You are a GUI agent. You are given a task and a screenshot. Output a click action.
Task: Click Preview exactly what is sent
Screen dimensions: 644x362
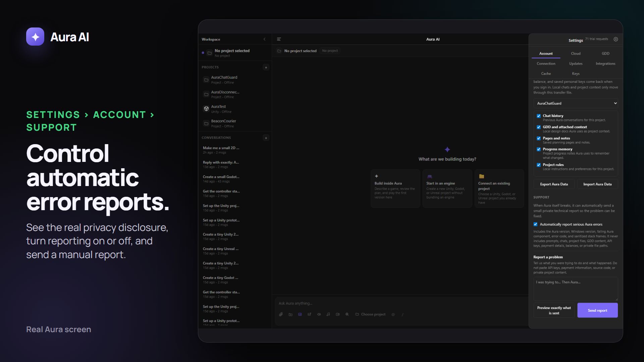coord(554,310)
